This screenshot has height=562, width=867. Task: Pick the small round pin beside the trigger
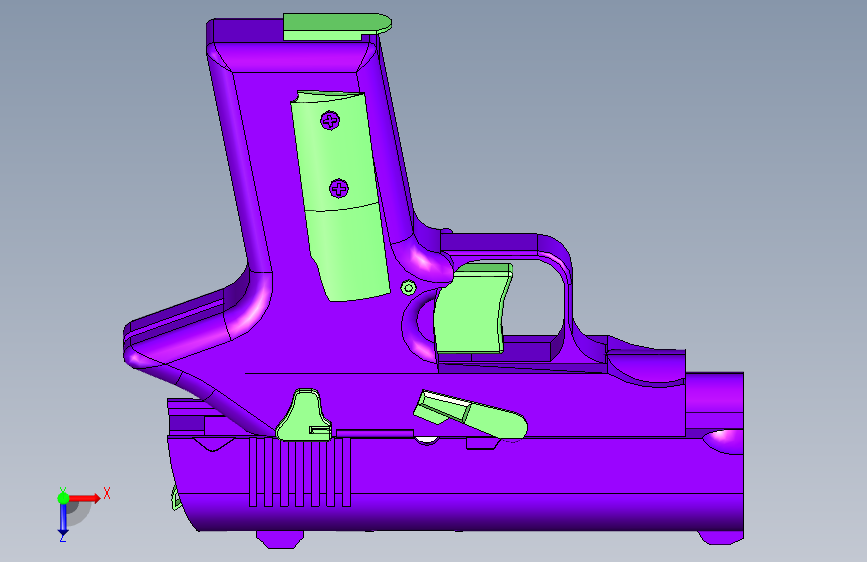[409, 288]
